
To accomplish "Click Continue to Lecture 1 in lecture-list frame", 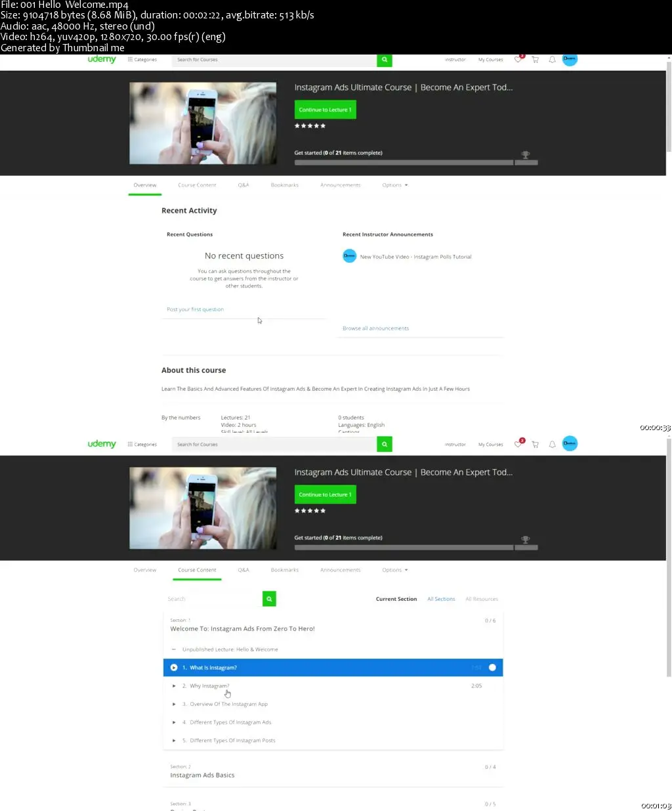I will click(325, 494).
